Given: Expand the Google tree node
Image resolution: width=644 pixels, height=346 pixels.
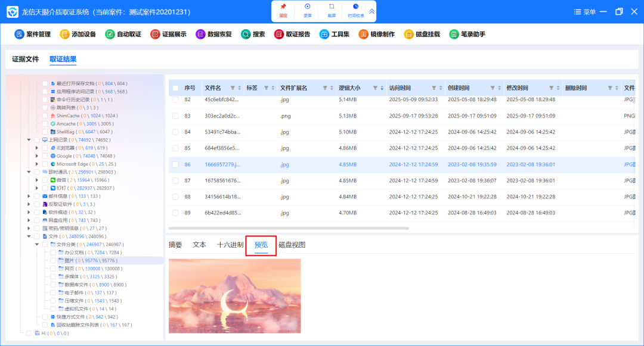Looking at the screenshot, I should (x=37, y=155).
